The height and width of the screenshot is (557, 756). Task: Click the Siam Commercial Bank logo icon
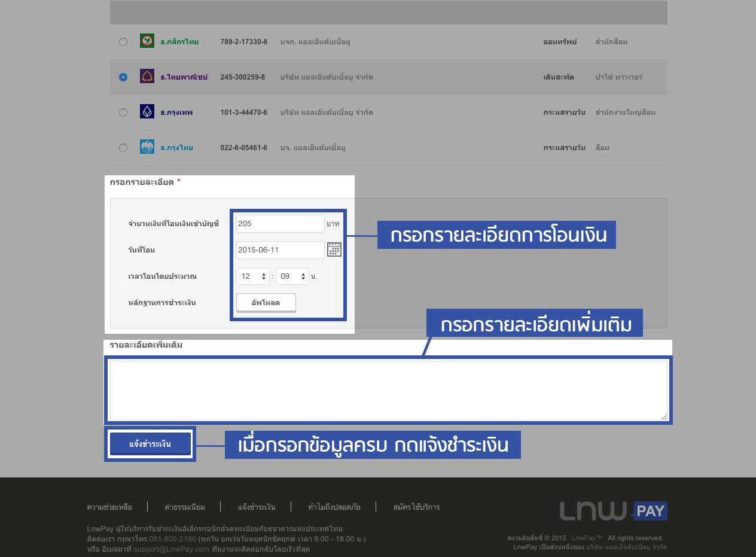click(x=147, y=77)
